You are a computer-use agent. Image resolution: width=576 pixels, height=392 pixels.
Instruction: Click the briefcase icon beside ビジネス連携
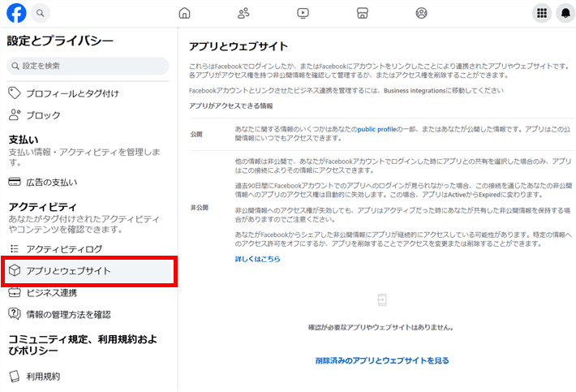click(x=15, y=292)
